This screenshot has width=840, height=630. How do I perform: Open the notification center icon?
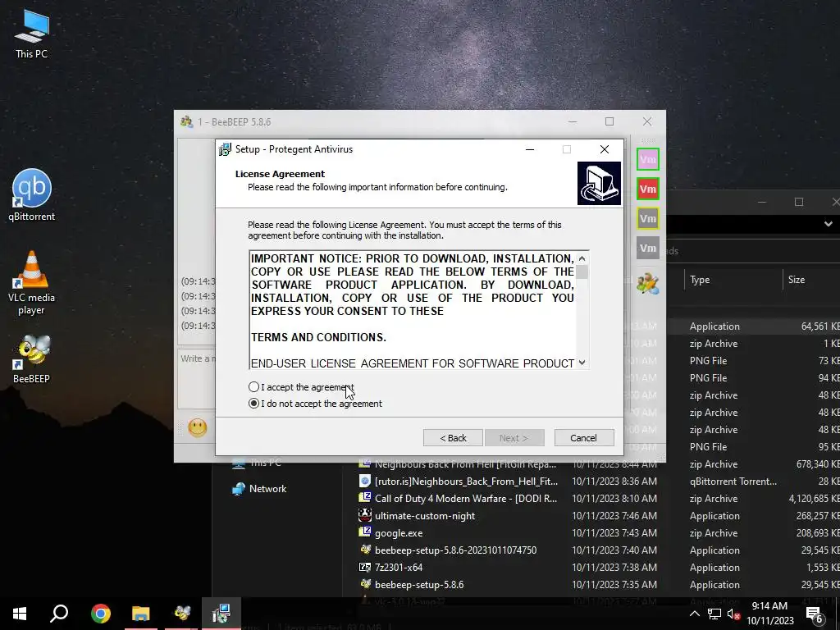point(815,614)
